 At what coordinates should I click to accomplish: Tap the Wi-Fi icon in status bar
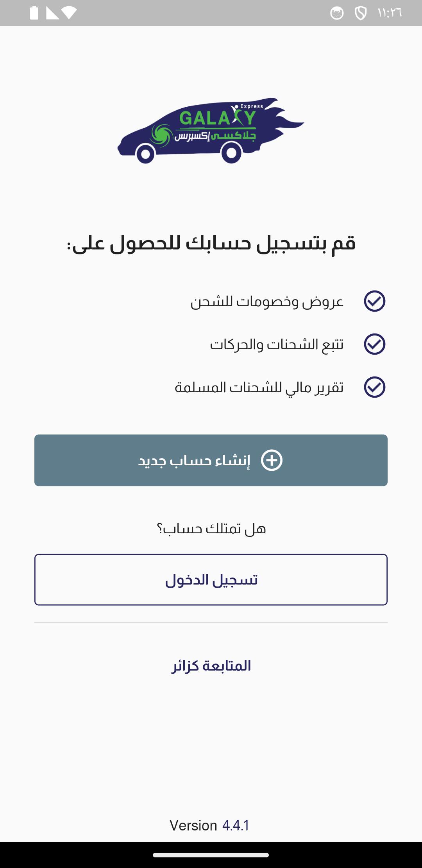click(69, 13)
